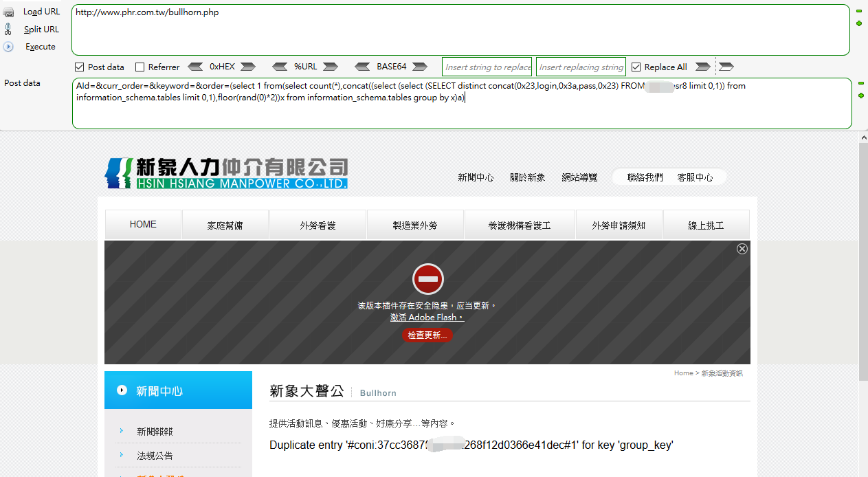The height and width of the screenshot is (477, 868).
Task: Enable the Referrer checkbox
Action: (140, 67)
